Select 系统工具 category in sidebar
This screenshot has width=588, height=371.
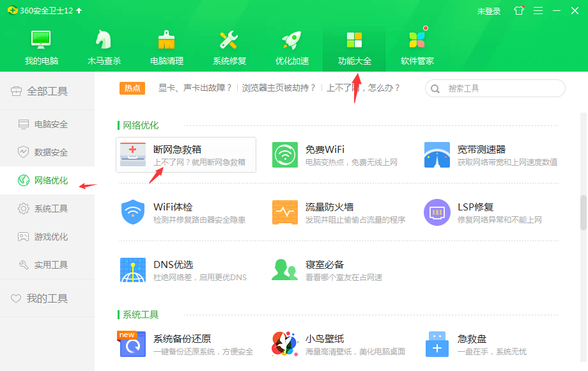48,207
